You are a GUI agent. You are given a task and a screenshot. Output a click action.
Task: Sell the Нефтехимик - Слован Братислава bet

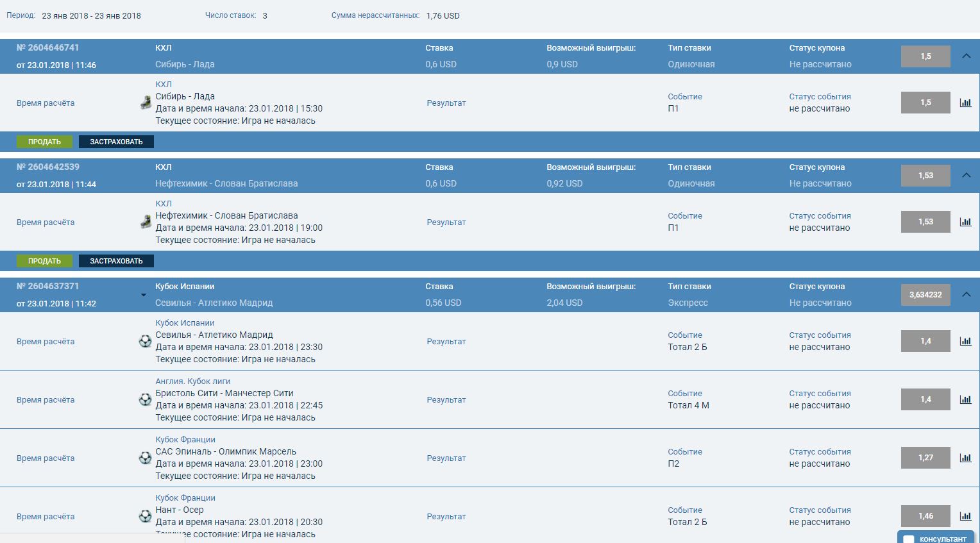tap(44, 261)
